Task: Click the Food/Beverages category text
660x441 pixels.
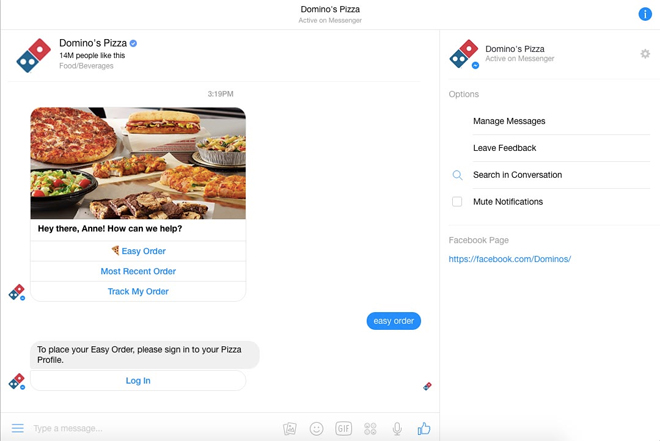Action: tap(86, 66)
